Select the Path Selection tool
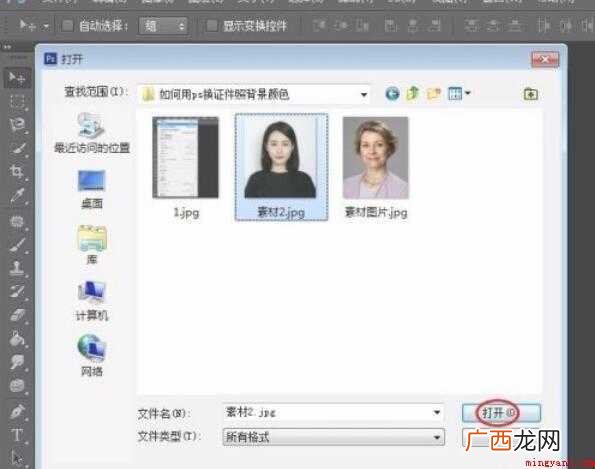Viewport: 595px width, 469px height. pyautogui.click(x=17, y=458)
